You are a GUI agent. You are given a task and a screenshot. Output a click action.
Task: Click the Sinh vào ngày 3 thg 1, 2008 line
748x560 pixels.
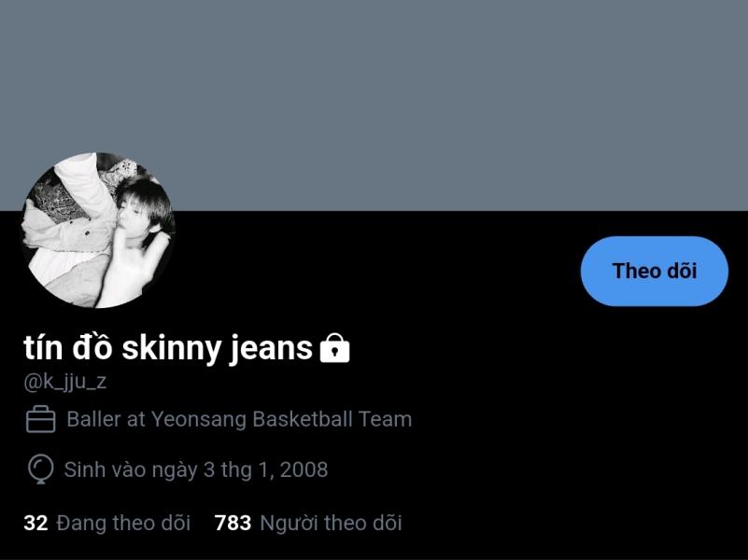[x=196, y=469]
